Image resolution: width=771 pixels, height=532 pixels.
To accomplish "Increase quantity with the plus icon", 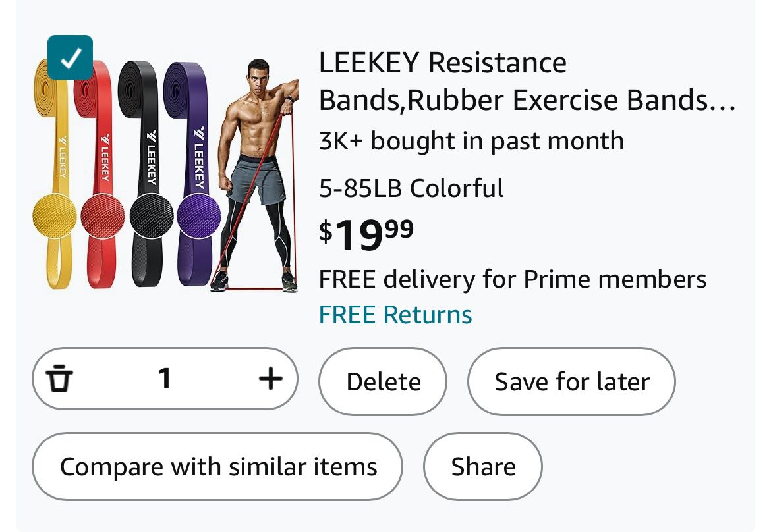I will pos(270,379).
